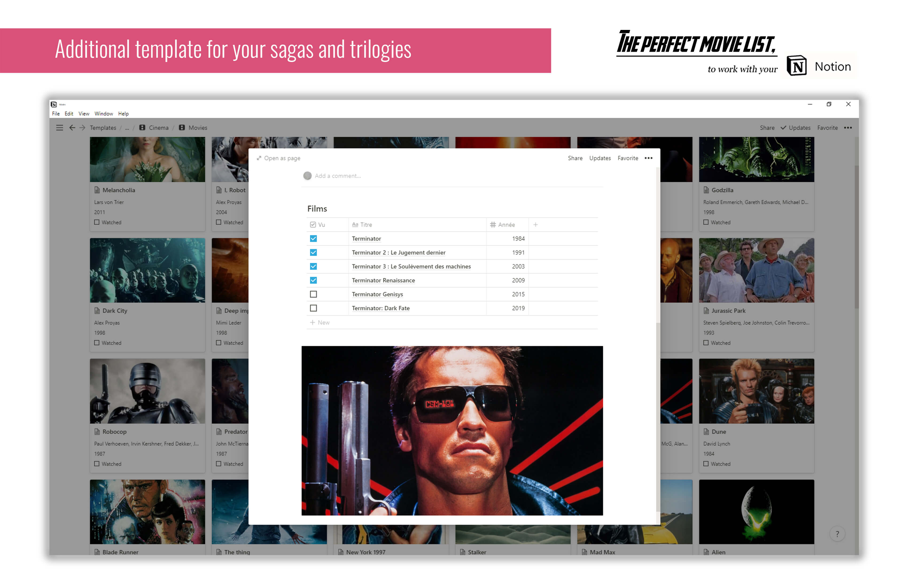Click the Notion logo in the title bar
Screen dimensions: 910x588
(54, 104)
